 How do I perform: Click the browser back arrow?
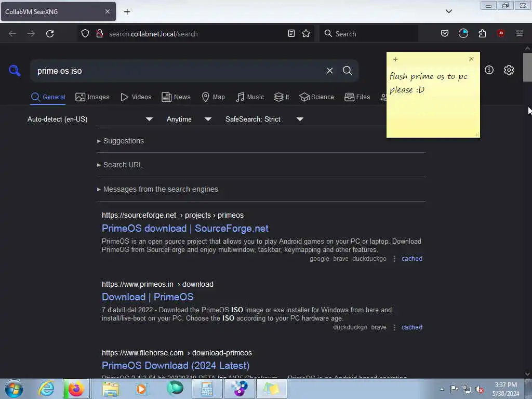click(12, 34)
